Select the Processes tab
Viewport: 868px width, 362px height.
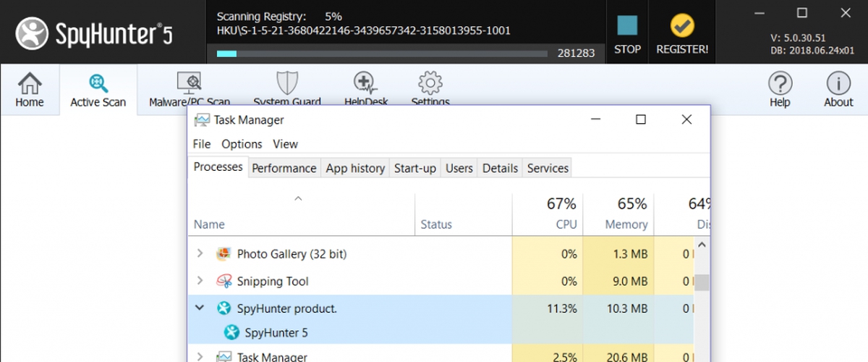218,167
